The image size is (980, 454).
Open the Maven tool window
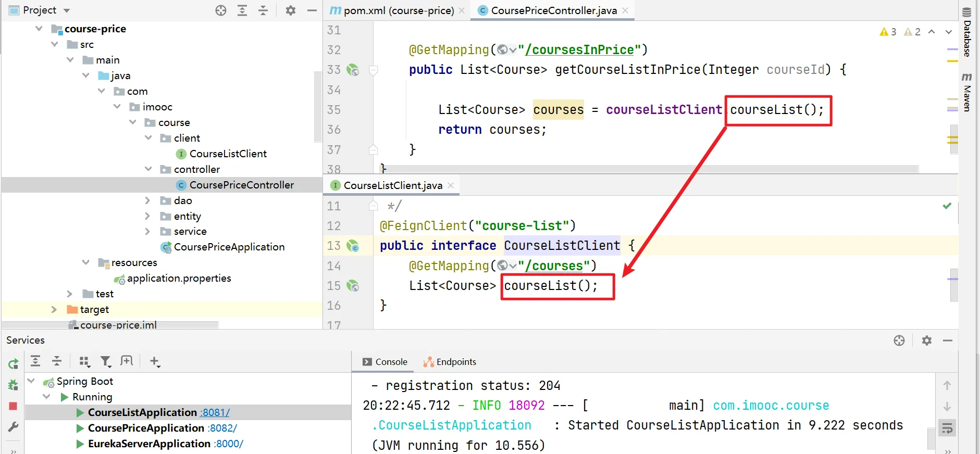coord(967,92)
